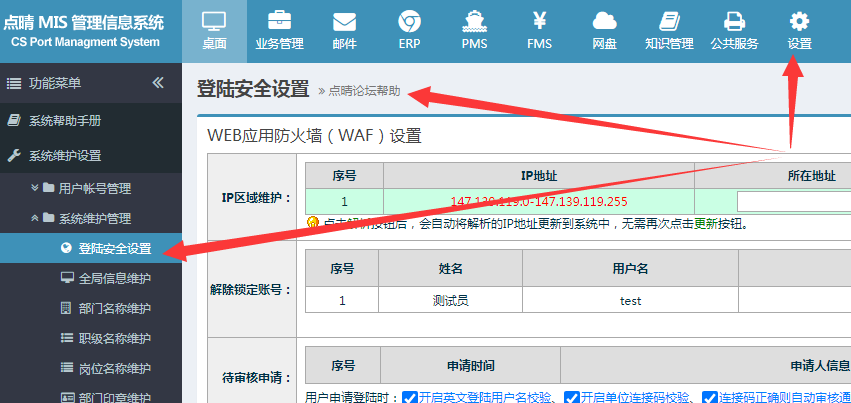Click list icon beside 职级名称维护
Viewport: 851px width, 403px height.
[x=67, y=338]
